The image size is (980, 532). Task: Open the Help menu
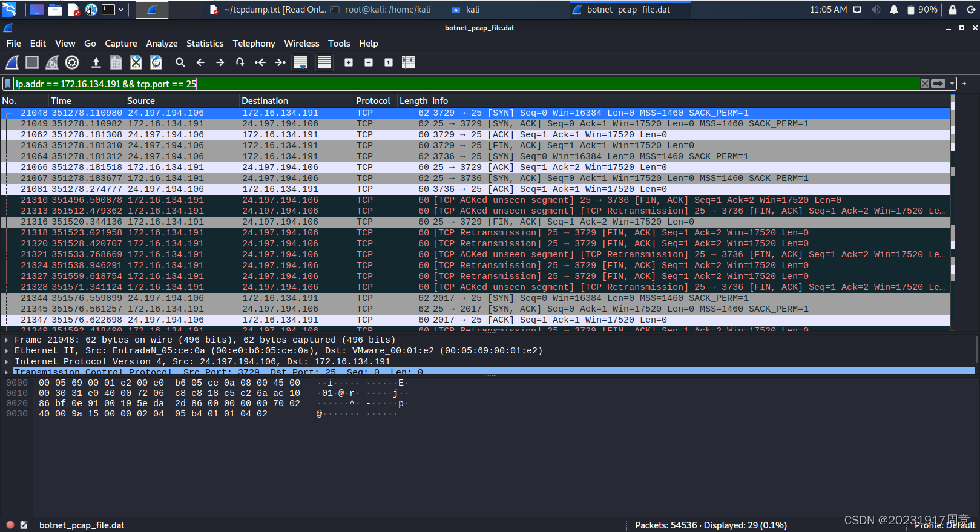[x=368, y=44]
